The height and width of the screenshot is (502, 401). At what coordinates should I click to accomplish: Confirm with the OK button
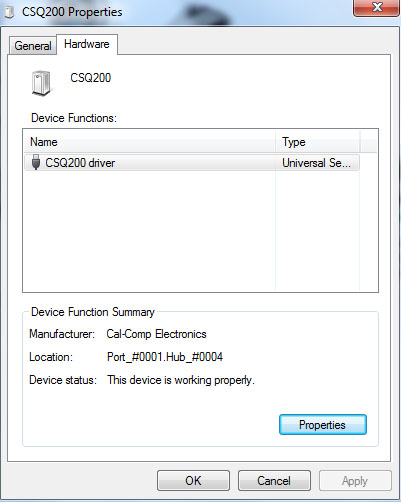[x=193, y=481]
